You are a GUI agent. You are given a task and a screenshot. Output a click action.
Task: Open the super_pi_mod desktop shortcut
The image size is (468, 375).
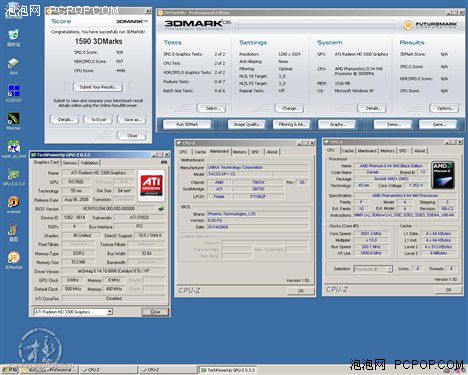[13, 148]
